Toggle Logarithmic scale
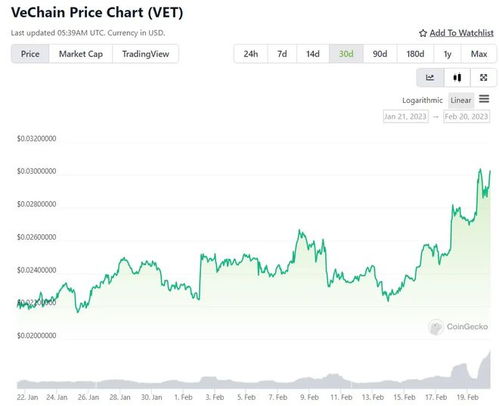Screen dimensions: 499x406 coord(422,100)
